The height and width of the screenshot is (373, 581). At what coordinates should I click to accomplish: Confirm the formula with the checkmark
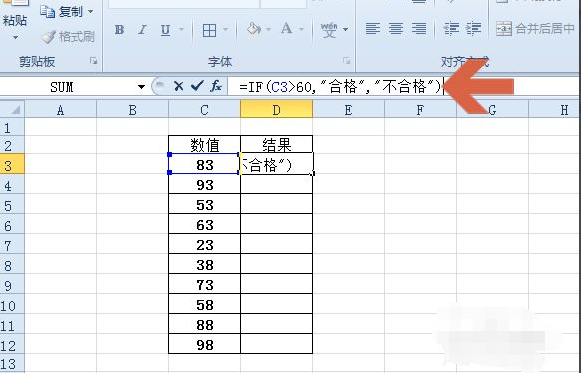click(x=197, y=87)
